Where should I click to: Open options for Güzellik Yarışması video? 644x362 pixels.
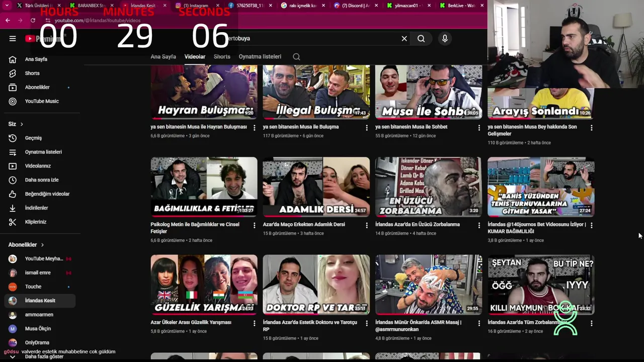[254, 323]
